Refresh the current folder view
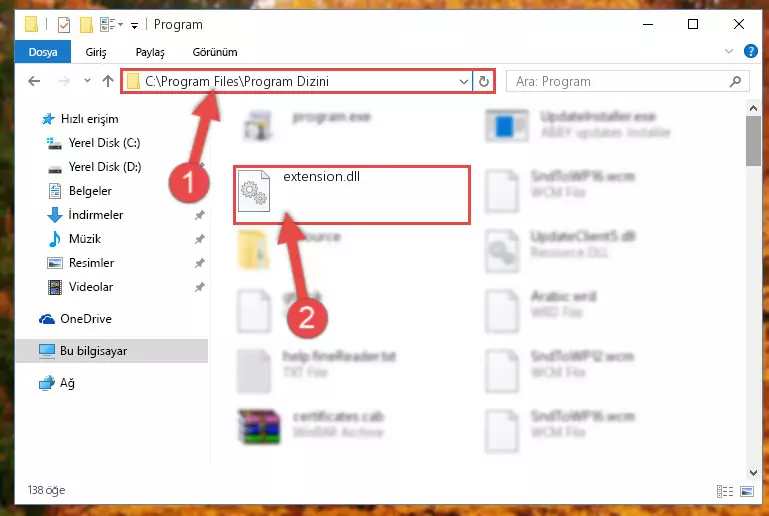Image resolution: width=769 pixels, height=516 pixels. coord(484,81)
